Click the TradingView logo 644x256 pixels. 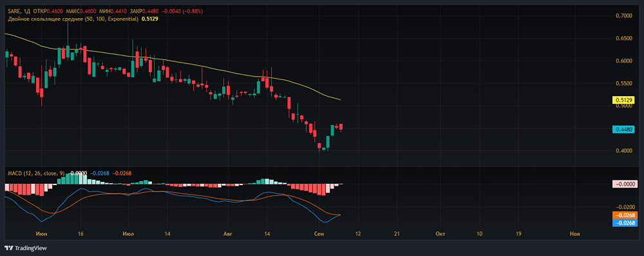coord(26,248)
